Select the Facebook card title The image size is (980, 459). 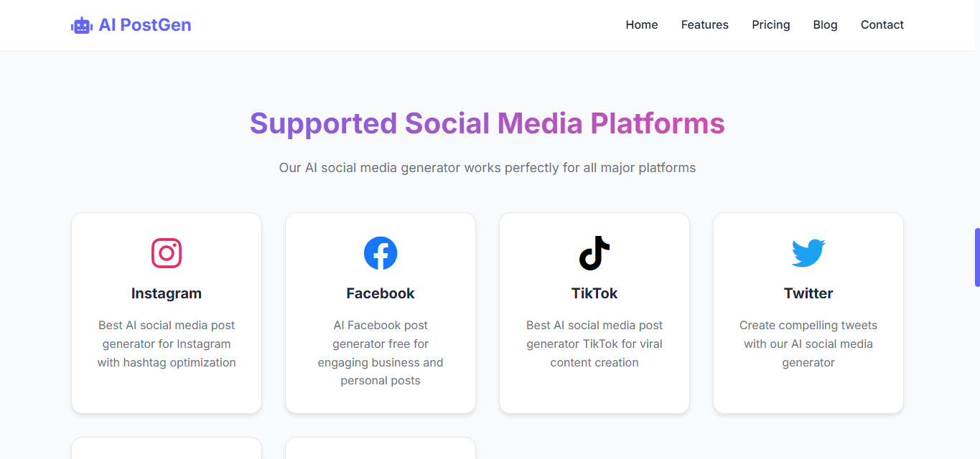[x=381, y=293]
